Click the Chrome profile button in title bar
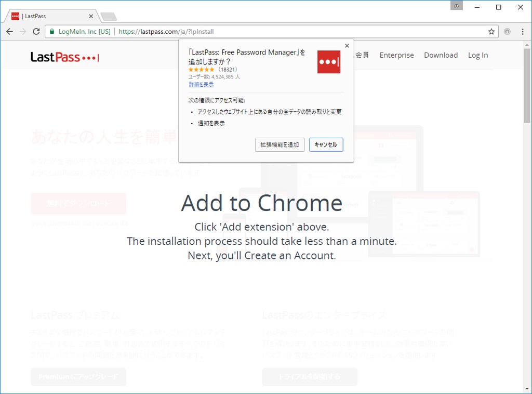Image resolution: width=532 pixels, height=394 pixels. 456,6
